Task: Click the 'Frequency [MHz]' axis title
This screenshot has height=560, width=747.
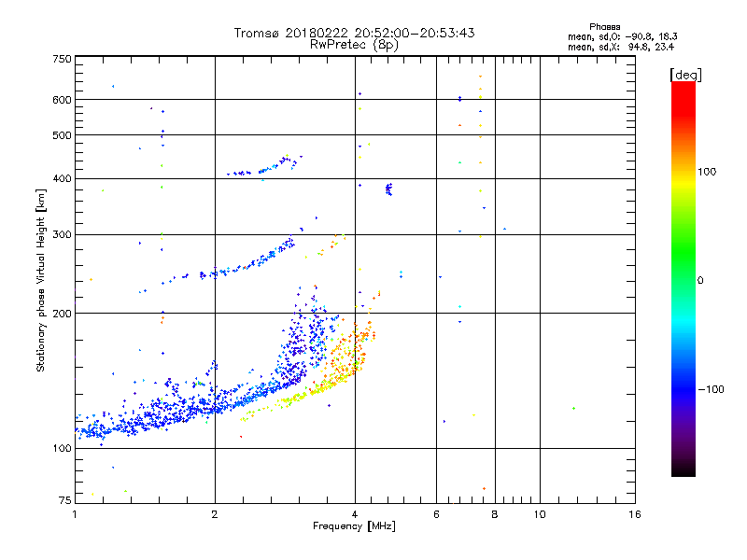Action: (354, 526)
